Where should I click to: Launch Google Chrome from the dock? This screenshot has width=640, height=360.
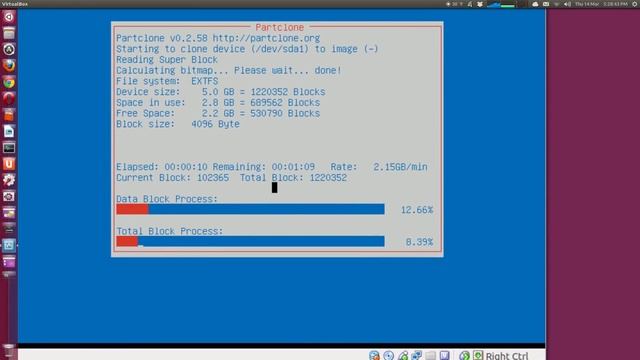9,82
